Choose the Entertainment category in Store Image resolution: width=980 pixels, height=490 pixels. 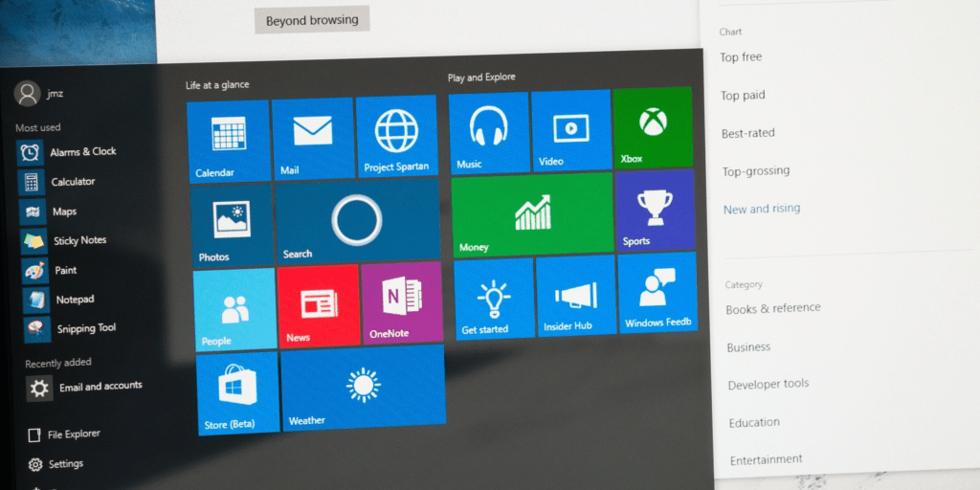pos(767,460)
